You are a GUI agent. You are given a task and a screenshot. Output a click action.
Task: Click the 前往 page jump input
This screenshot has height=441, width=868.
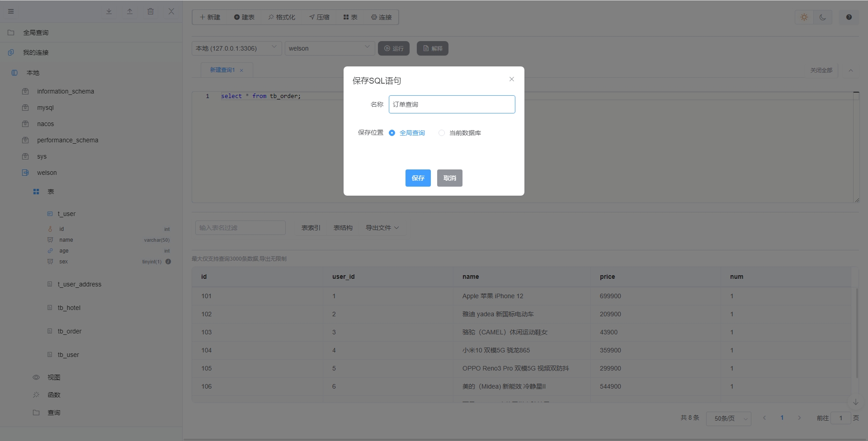pyautogui.click(x=841, y=418)
